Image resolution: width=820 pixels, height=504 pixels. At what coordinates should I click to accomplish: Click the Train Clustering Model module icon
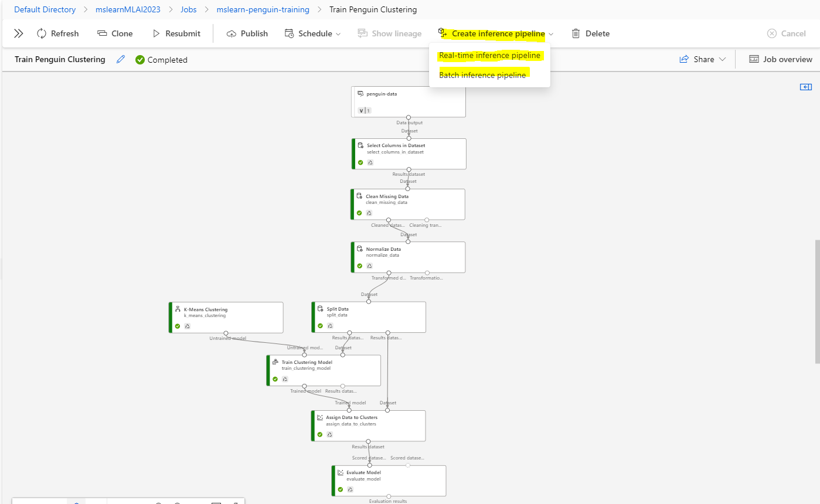[x=275, y=362]
